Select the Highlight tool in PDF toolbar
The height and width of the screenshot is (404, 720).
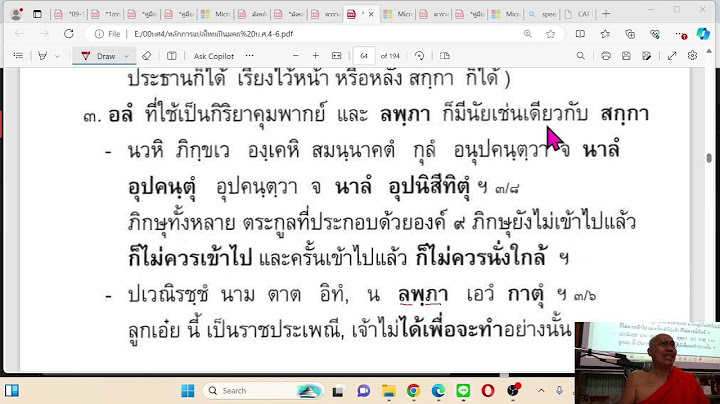(43, 56)
